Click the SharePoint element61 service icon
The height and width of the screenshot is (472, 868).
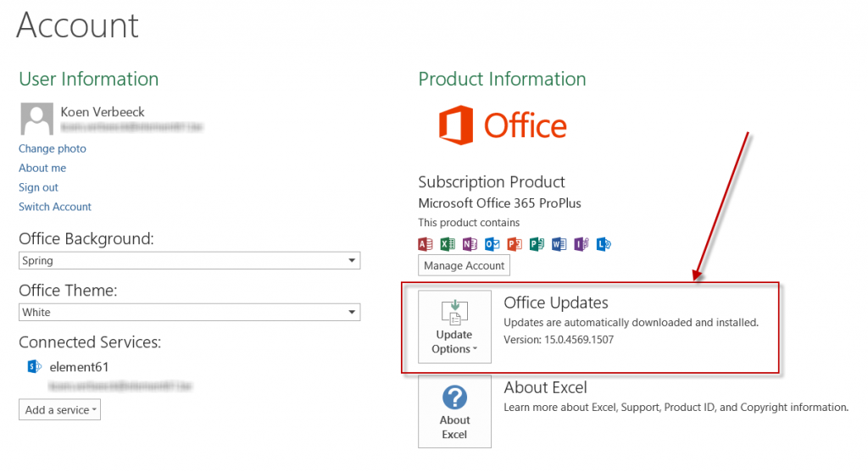tap(35, 367)
